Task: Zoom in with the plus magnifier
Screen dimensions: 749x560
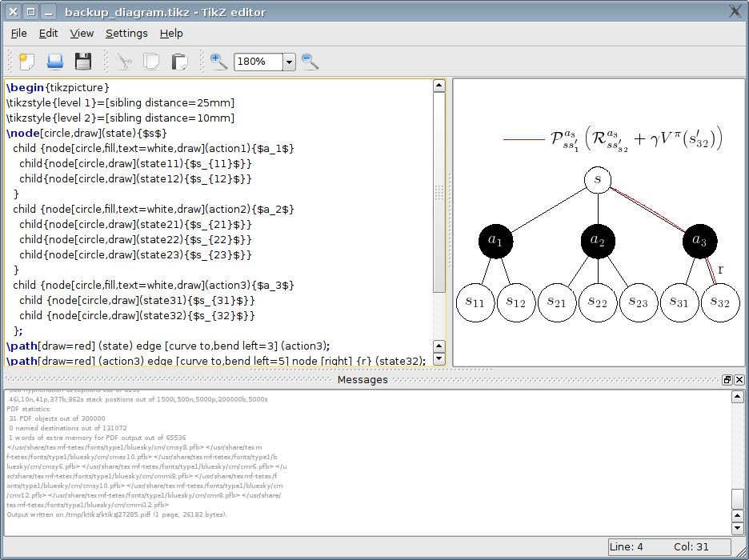Action: coord(218,62)
